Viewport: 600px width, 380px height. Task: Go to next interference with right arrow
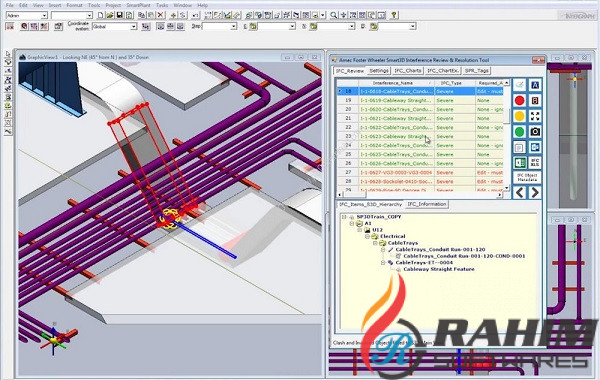click(535, 192)
